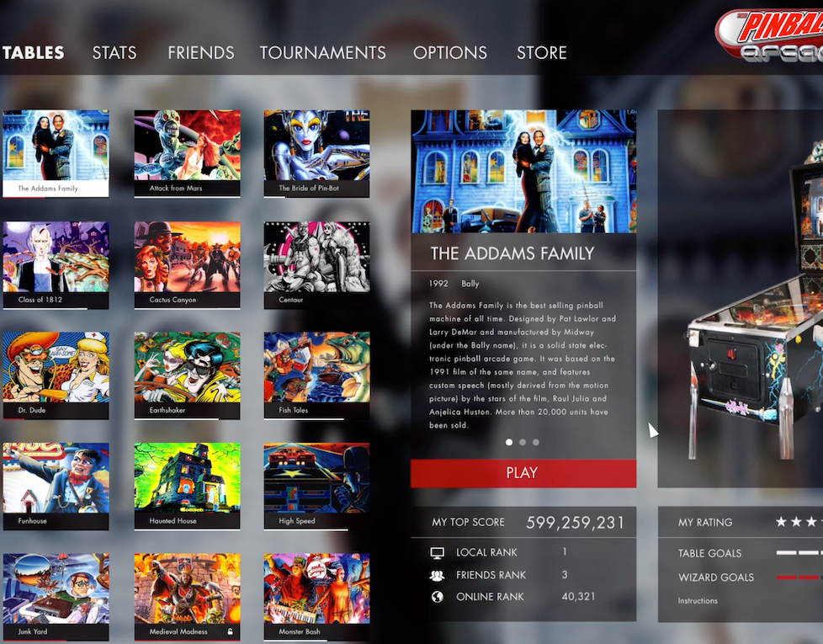
Task: Click the Bally manufacturer label
Action: pyautogui.click(x=470, y=284)
